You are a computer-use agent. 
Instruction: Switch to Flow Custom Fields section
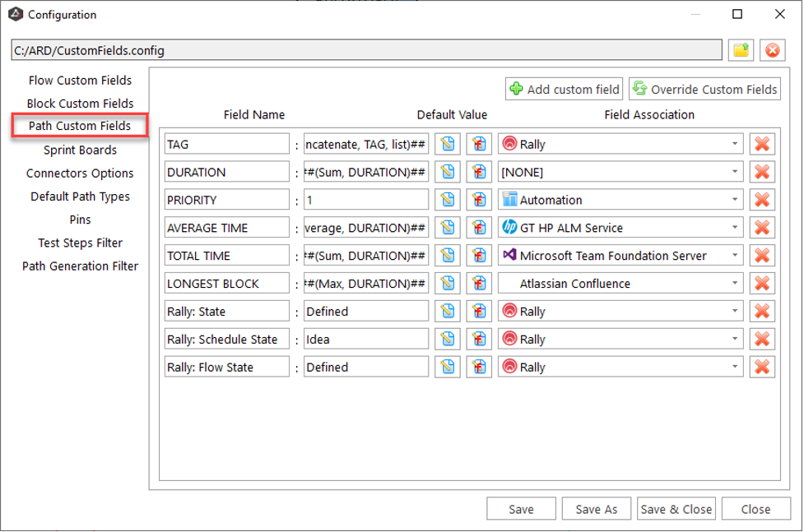click(x=80, y=81)
